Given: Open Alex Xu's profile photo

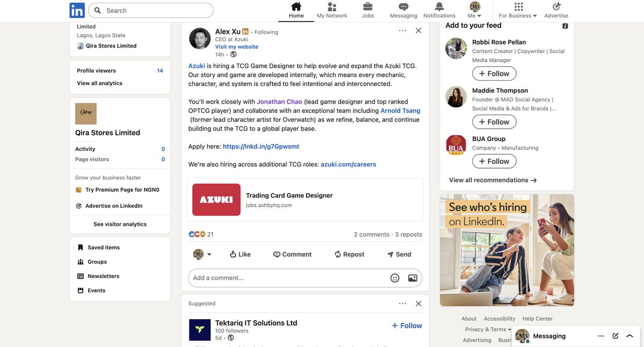Looking at the screenshot, I should 200,39.
